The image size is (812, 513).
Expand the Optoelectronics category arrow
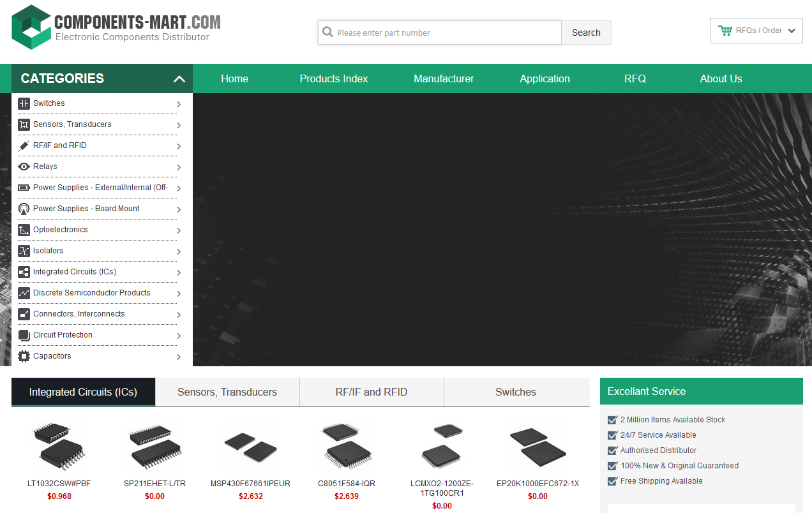[x=179, y=230]
